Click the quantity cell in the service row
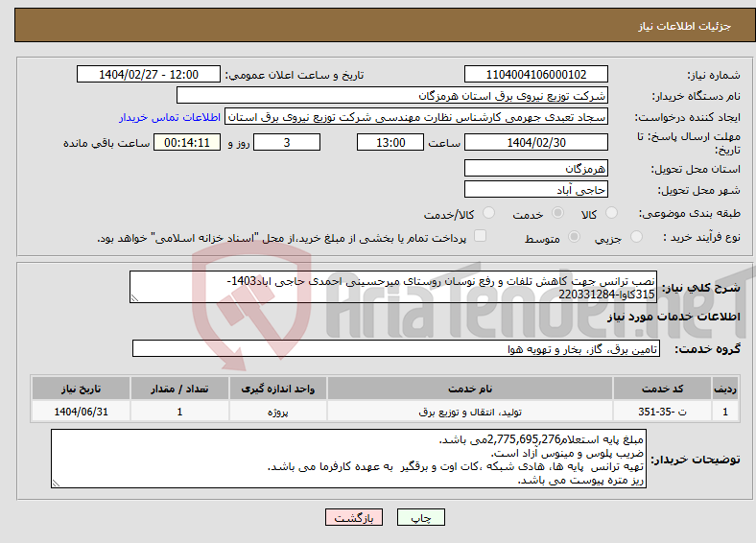This screenshot has width=756, height=543. [179, 412]
